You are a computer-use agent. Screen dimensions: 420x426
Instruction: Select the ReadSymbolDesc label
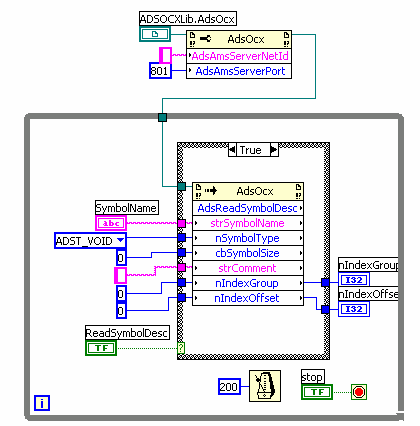(x=127, y=333)
